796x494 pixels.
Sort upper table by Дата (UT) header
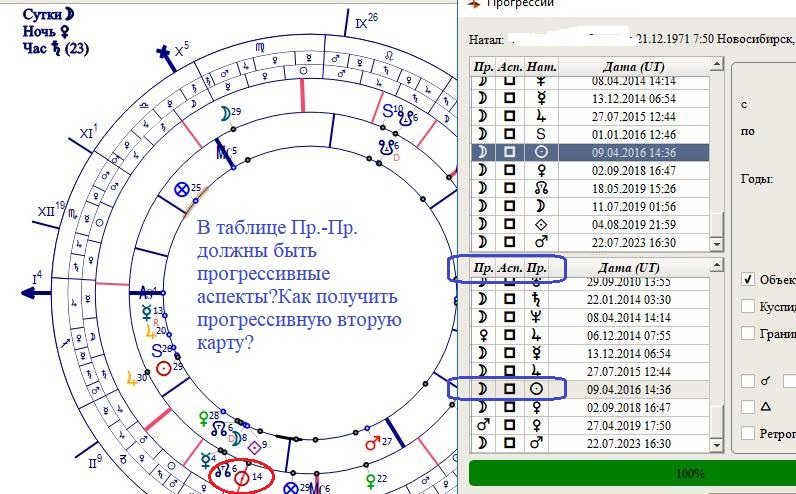[x=634, y=67]
